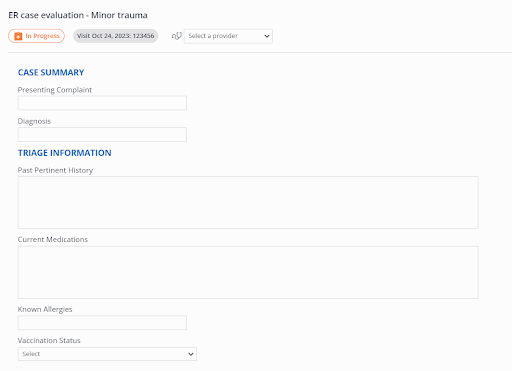Click the Known Allergies input field
This screenshot has height=371, width=512.
pyautogui.click(x=102, y=323)
